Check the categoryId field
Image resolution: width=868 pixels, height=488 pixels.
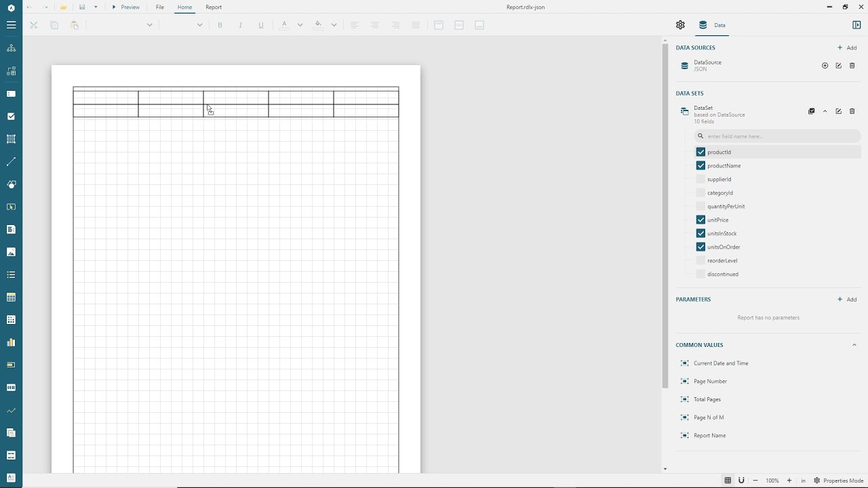tap(701, 192)
